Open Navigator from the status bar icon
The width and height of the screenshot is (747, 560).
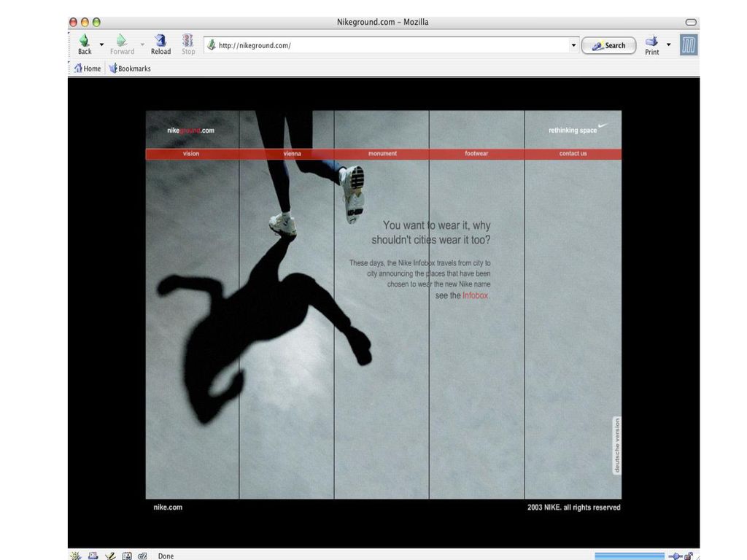[76, 556]
